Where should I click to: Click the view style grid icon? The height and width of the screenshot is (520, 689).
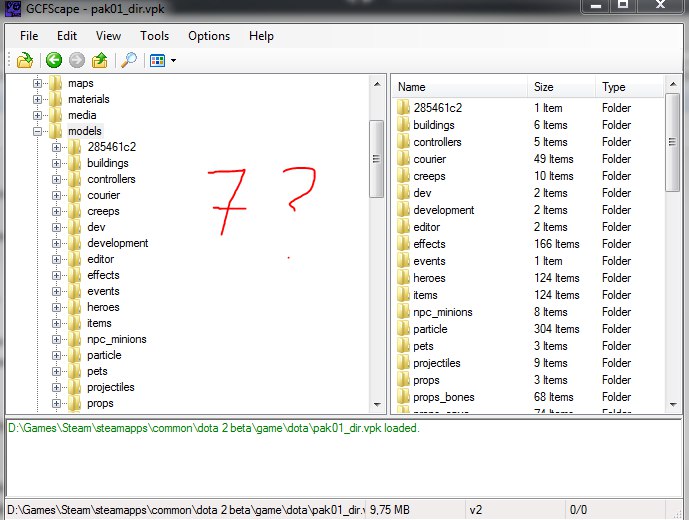pos(157,60)
